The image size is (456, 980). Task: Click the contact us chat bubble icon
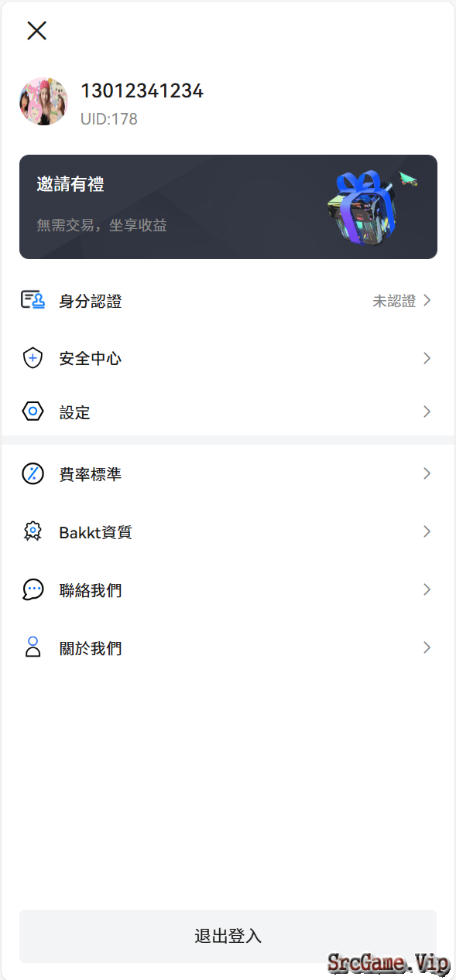[x=33, y=589]
